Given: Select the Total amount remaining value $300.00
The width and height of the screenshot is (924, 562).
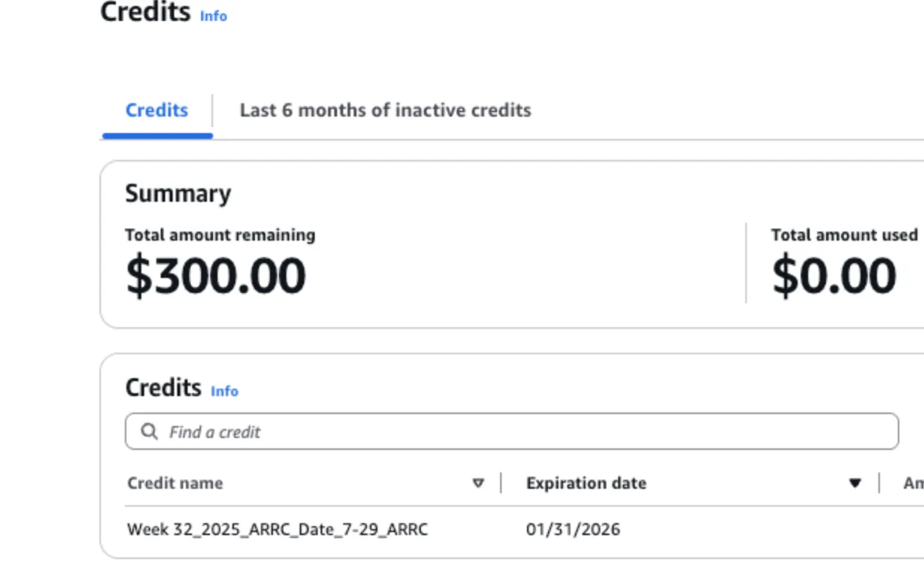Looking at the screenshot, I should point(215,275).
